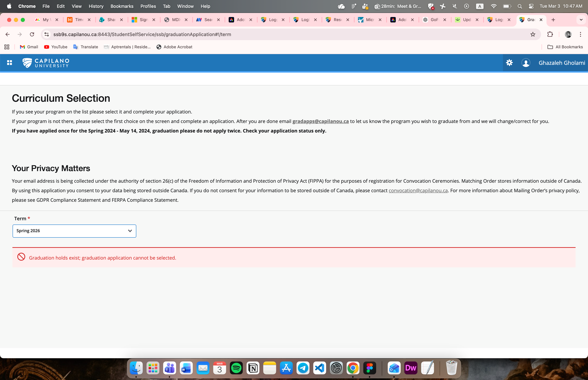Expand the Term dropdown showing Spring 2026
The image size is (588, 380).
tap(74, 231)
